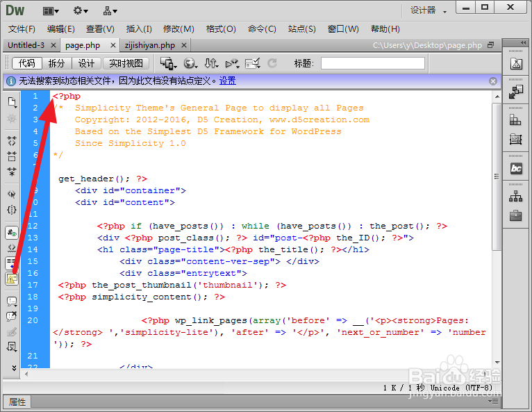Viewport: 532px width, 412px height.
Task: Open the flask panel icon in right dock
Action: point(516,63)
